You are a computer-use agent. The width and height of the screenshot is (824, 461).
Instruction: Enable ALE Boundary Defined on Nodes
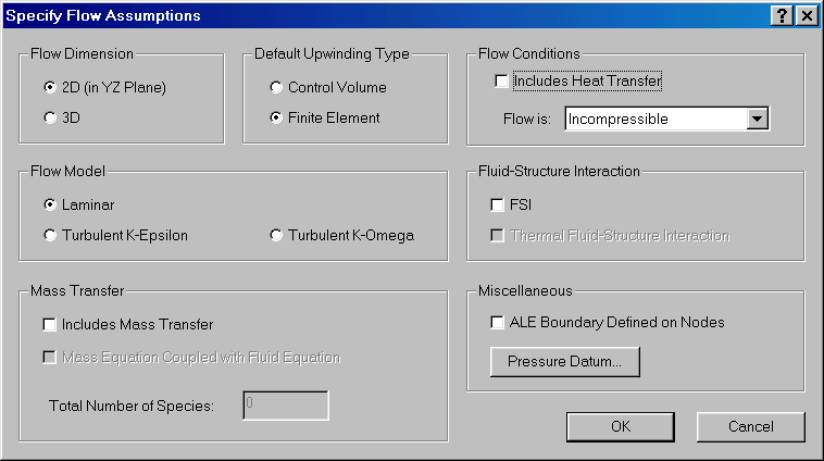497,322
